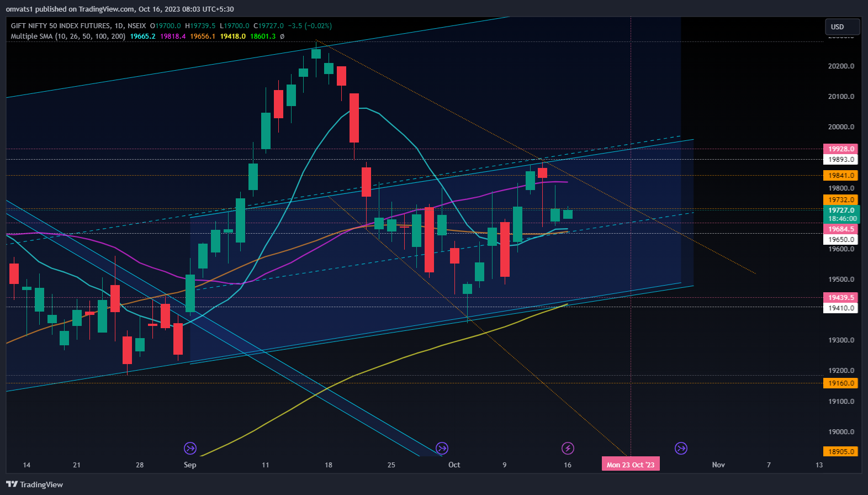Click the 19841.0 orange price label

[x=840, y=176]
